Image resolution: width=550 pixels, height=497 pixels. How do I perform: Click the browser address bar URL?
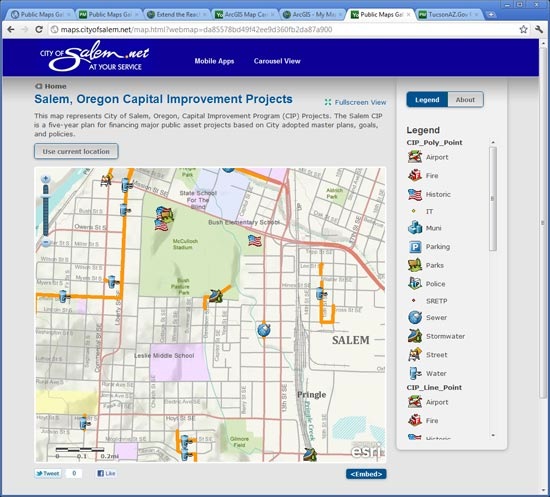click(196, 29)
